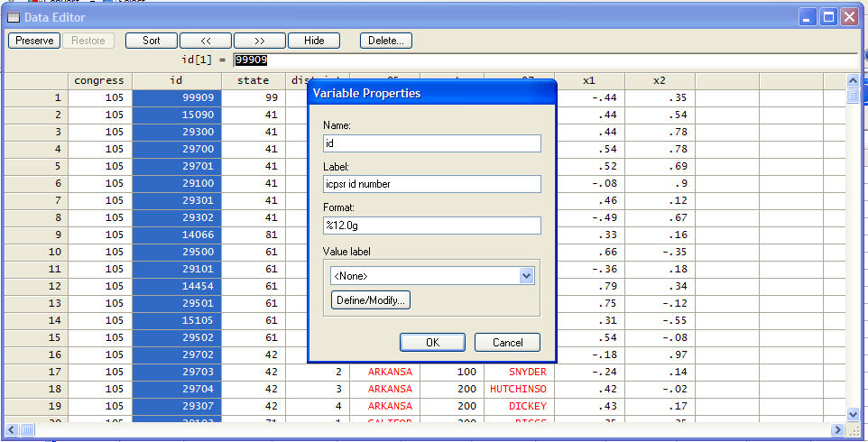868x442 pixels.
Task: Click the Preserve button
Action: pyautogui.click(x=34, y=41)
